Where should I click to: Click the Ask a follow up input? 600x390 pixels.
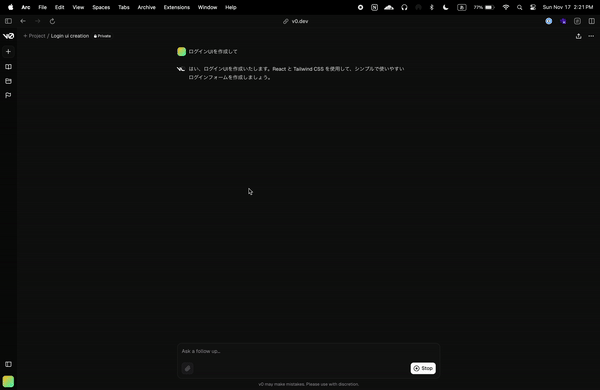pyautogui.click(x=308, y=351)
